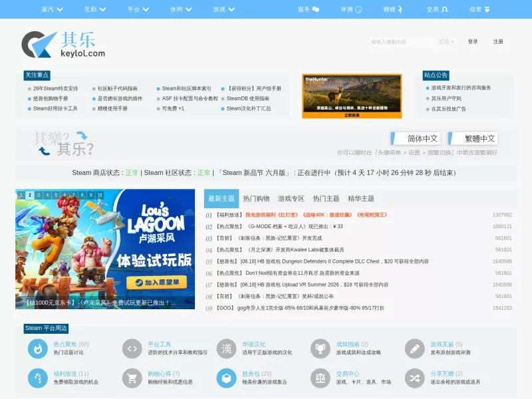This screenshot has height=399, width=532.
Task: Open post 05 Dungeon Defenders II bundle
Action: pos(334,261)
